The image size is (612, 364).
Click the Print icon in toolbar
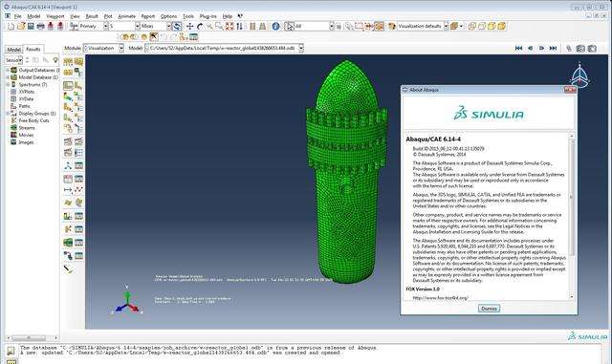(x=40, y=26)
